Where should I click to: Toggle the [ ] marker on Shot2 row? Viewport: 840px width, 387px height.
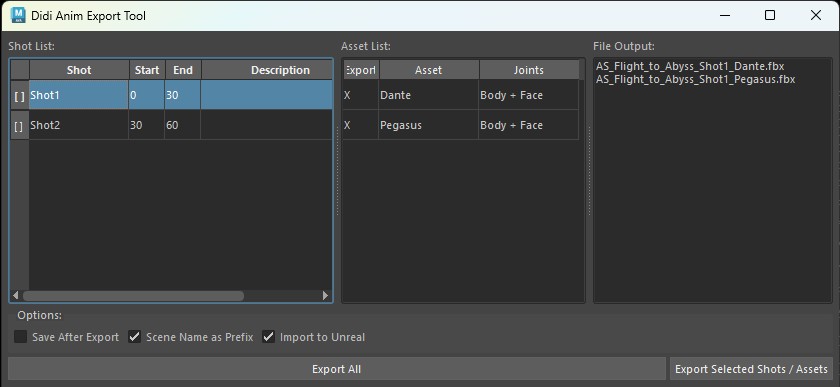(20, 125)
